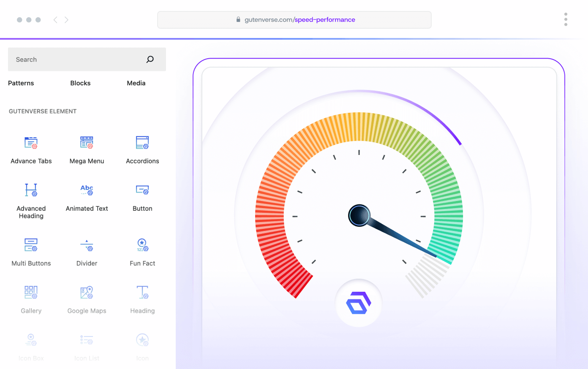Insert the Accordions block

(x=142, y=143)
